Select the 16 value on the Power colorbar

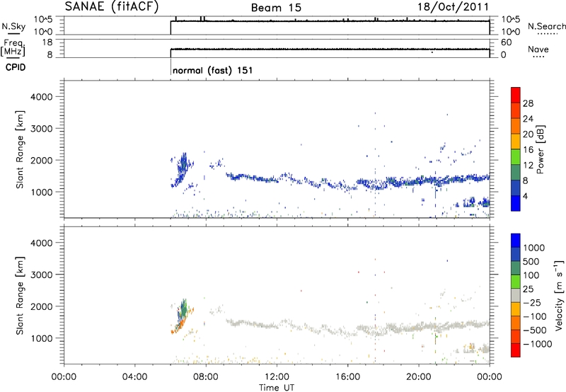coord(528,150)
